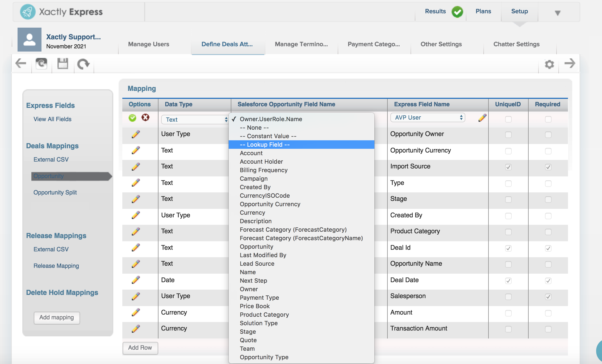
Task: Open External CSV under Release Mappings
Action: click(x=51, y=249)
